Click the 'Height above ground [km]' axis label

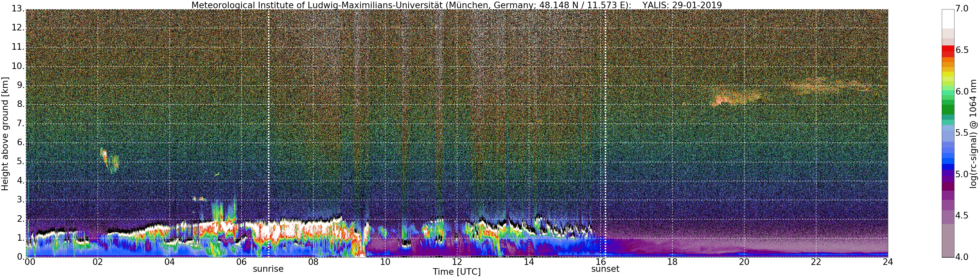click(x=5, y=134)
